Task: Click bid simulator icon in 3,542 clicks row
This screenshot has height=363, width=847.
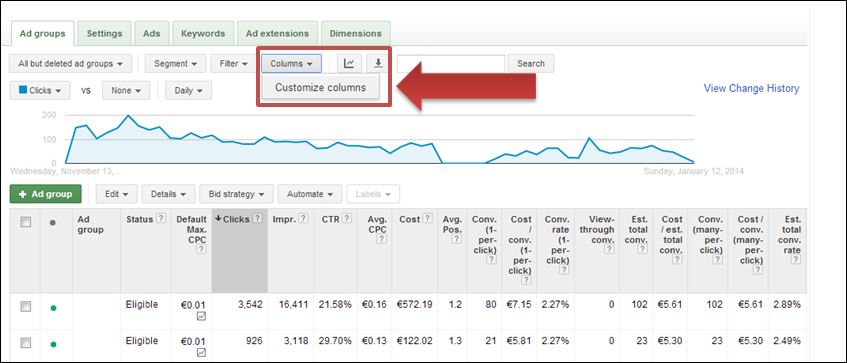Action: (x=201, y=317)
